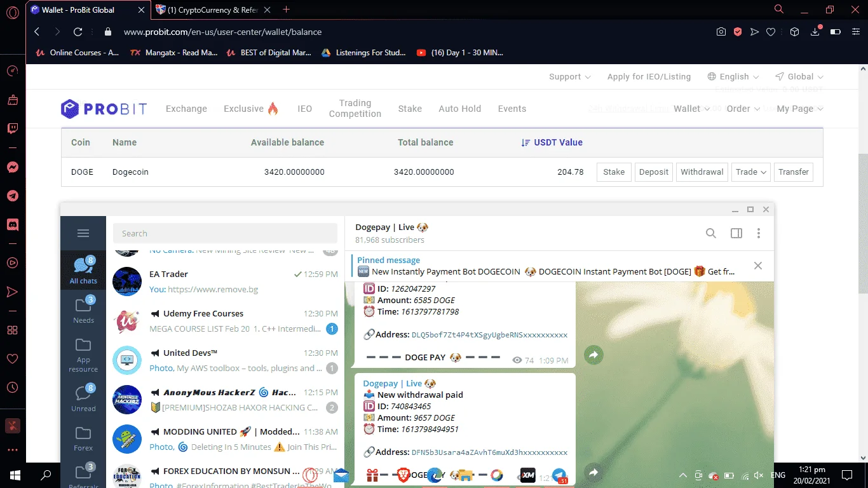Open Messenger in the Opera sidebar
The width and height of the screenshot is (868, 488).
(12, 167)
